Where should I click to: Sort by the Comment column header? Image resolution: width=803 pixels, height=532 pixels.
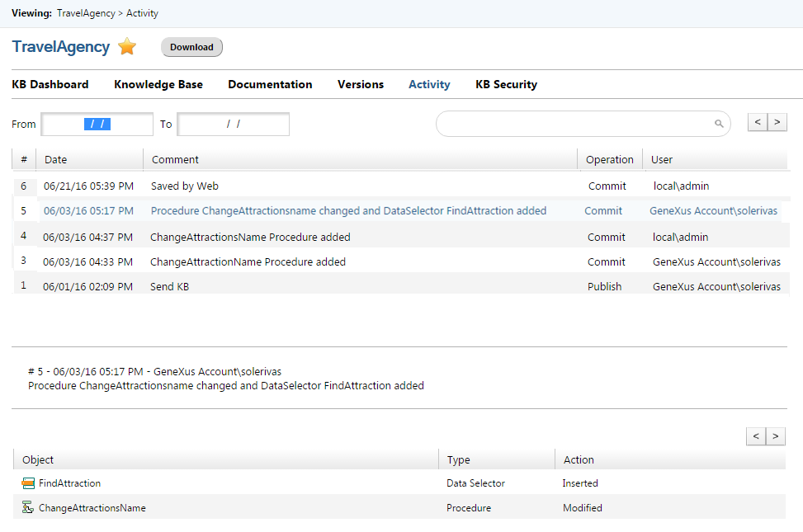click(360, 159)
